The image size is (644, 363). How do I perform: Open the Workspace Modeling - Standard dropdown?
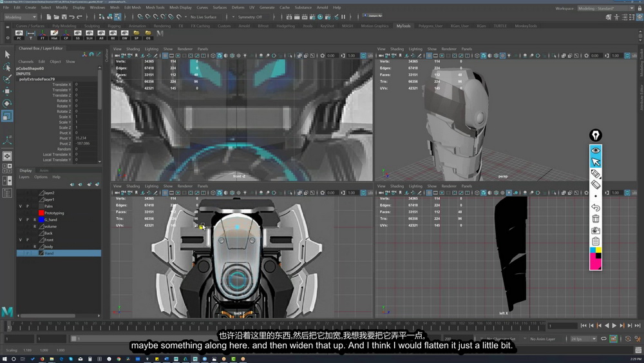coord(606,8)
